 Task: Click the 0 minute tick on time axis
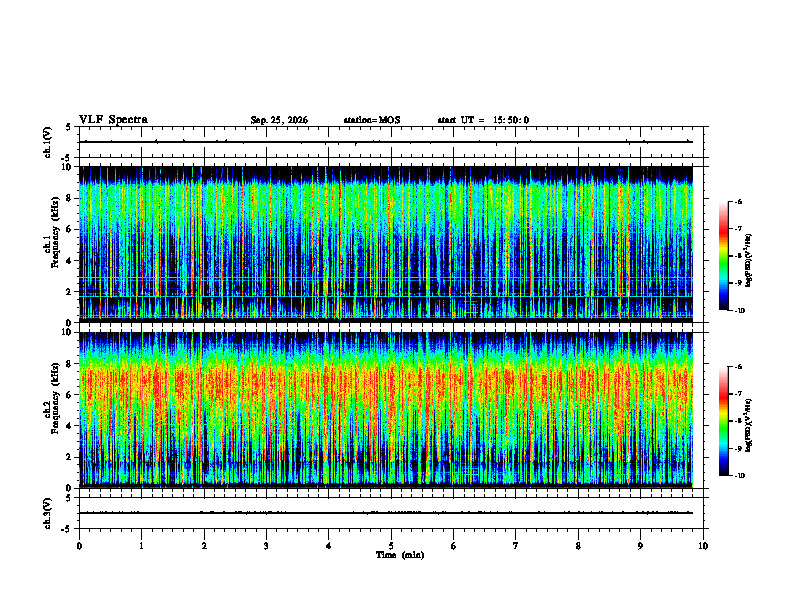click(79, 546)
